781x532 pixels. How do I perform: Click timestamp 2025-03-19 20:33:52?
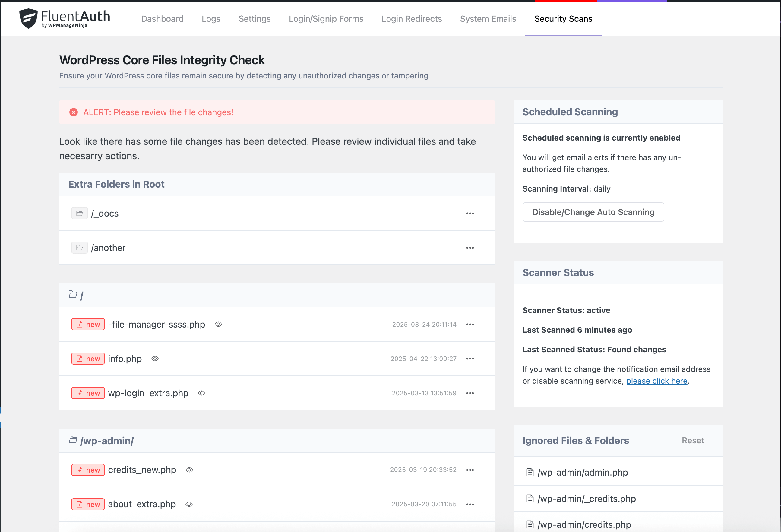click(423, 470)
